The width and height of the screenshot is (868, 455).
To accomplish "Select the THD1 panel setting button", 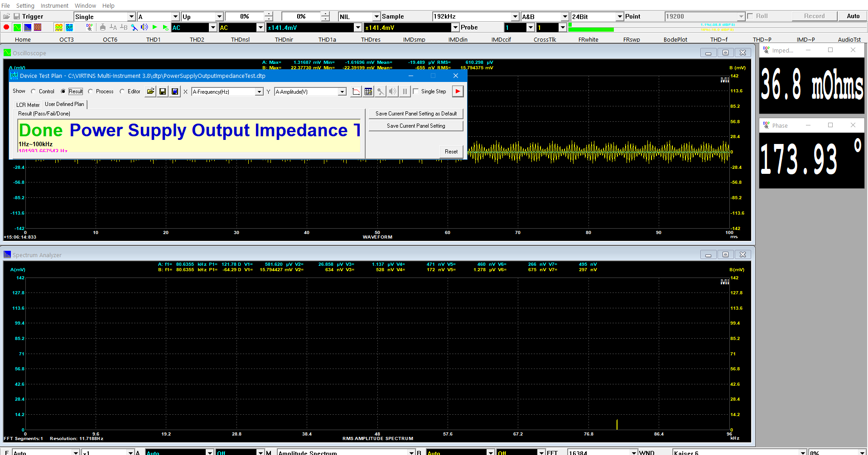I will (x=153, y=39).
